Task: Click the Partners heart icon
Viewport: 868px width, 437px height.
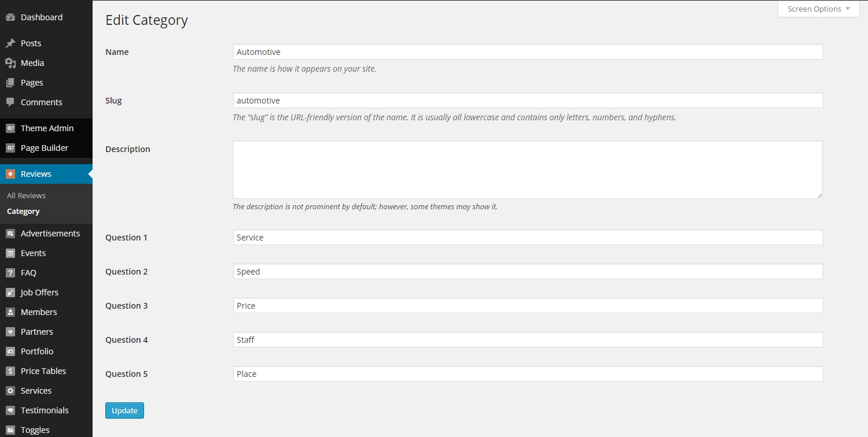Action: 10,332
